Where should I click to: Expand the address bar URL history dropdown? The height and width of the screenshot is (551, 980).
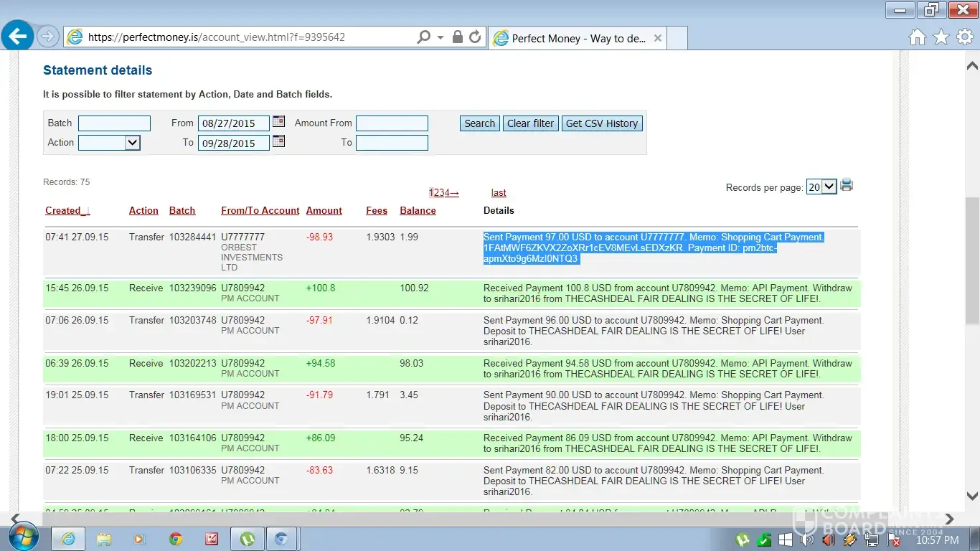pyautogui.click(x=440, y=37)
